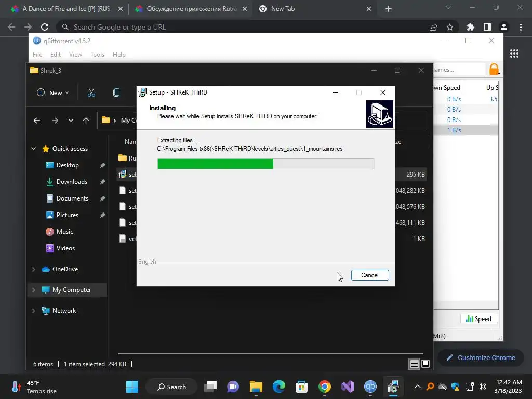This screenshot has height=399, width=532.
Task: Click the green installation progress bar
Action: [265, 164]
